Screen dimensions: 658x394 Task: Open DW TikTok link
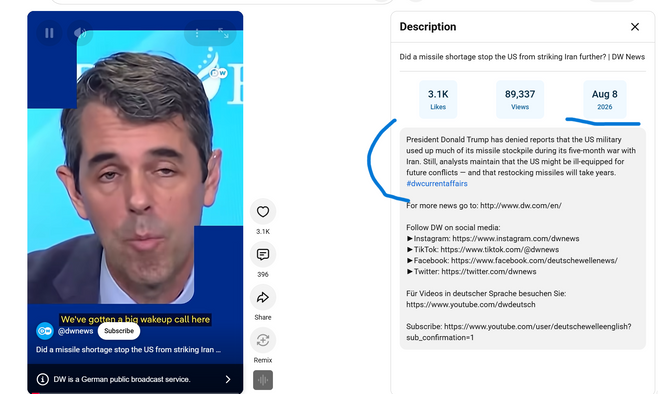[499, 249]
